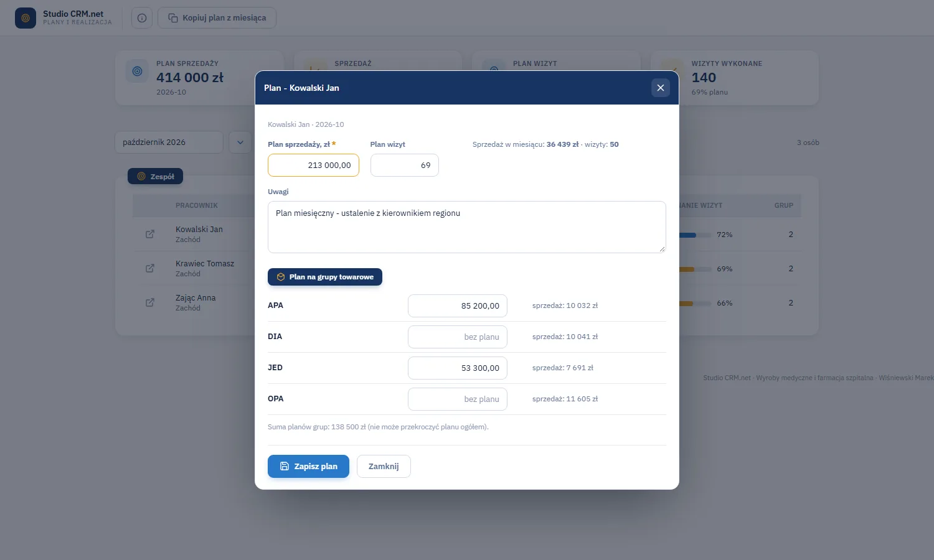Click the Plan sprzedaży target icon card

pos(138,72)
